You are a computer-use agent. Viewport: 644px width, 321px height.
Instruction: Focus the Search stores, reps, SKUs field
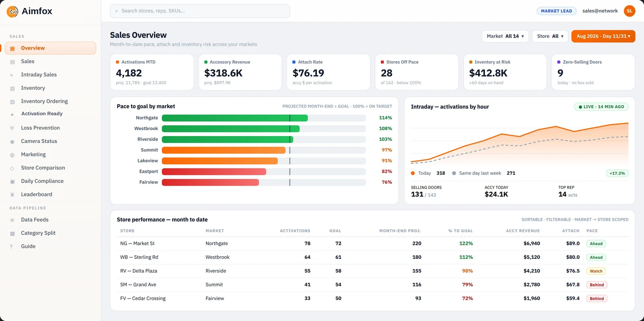pyautogui.click(x=200, y=11)
